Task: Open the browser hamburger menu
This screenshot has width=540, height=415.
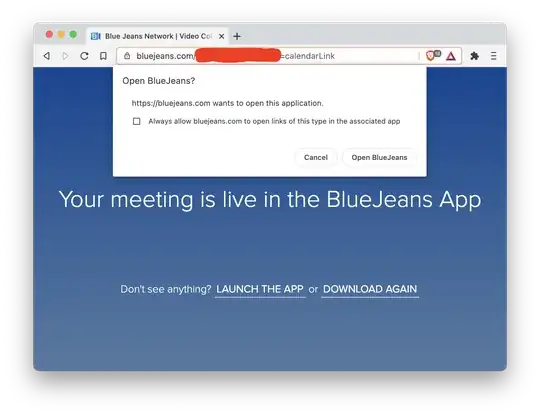Action: click(494, 56)
